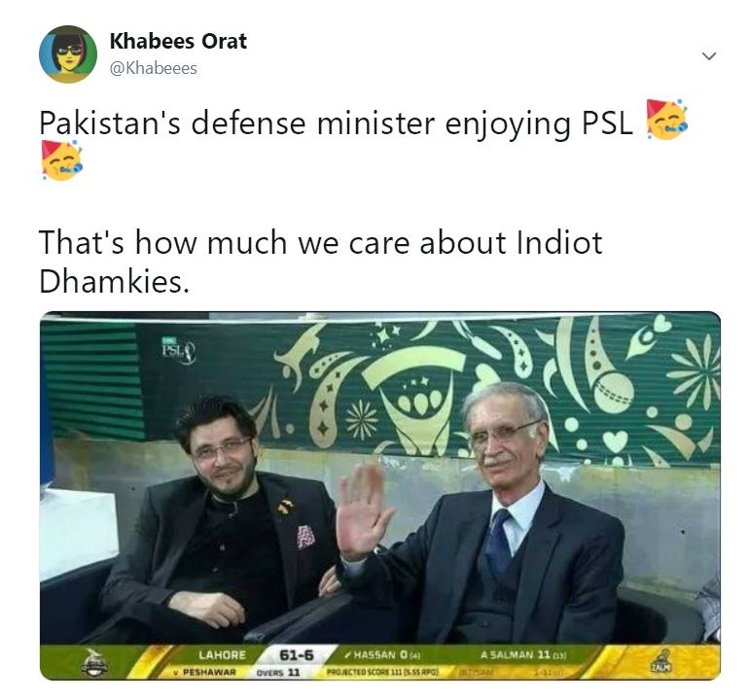This screenshot has width=749, height=700.
Task: Open the @Khabeees handle link
Action: (x=154, y=68)
